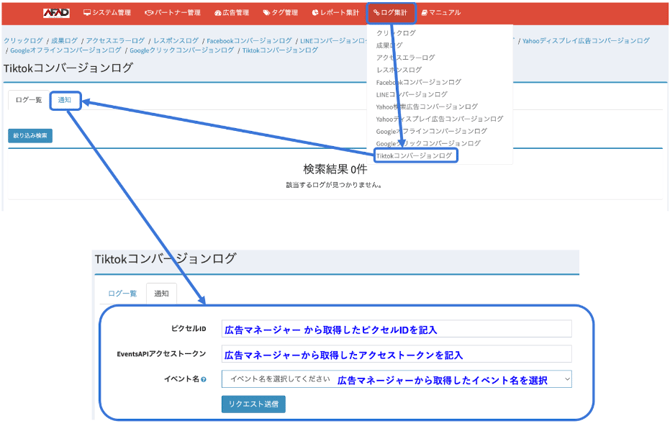Expand the ログ集計 dropdown in the navbar
This screenshot has width=670, height=426.
tap(391, 13)
